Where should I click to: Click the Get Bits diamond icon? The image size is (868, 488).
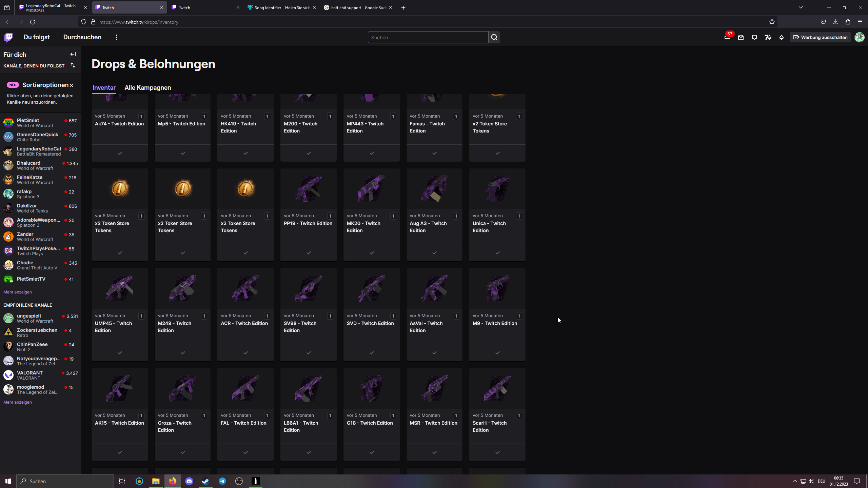[x=782, y=37]
